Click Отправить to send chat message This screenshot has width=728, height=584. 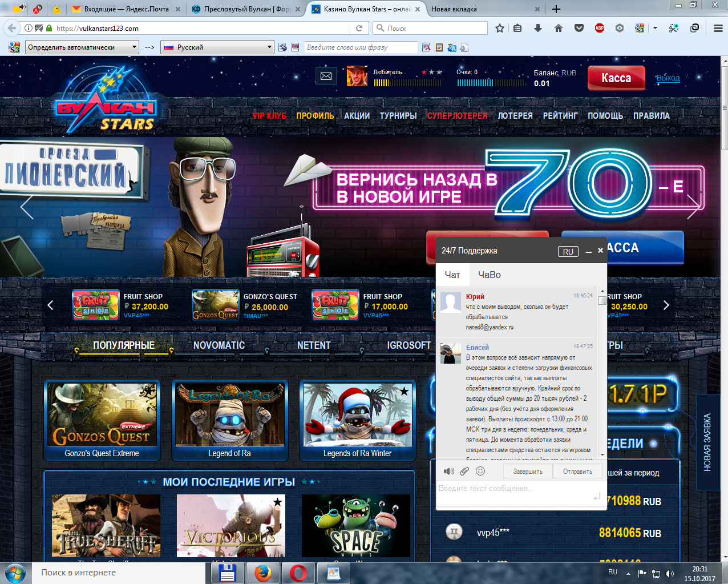(x=577, y=472)
